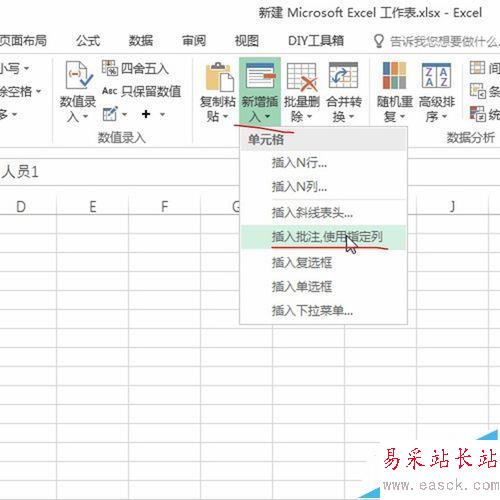Expand the 数值录入 dropdown arrow
The image size is (500, 500).
[x=86, y=117]
